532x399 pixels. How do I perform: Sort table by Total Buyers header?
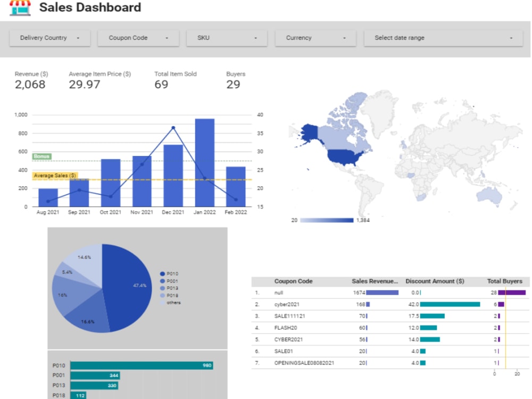pyautogui.click(x=504, y=281)
